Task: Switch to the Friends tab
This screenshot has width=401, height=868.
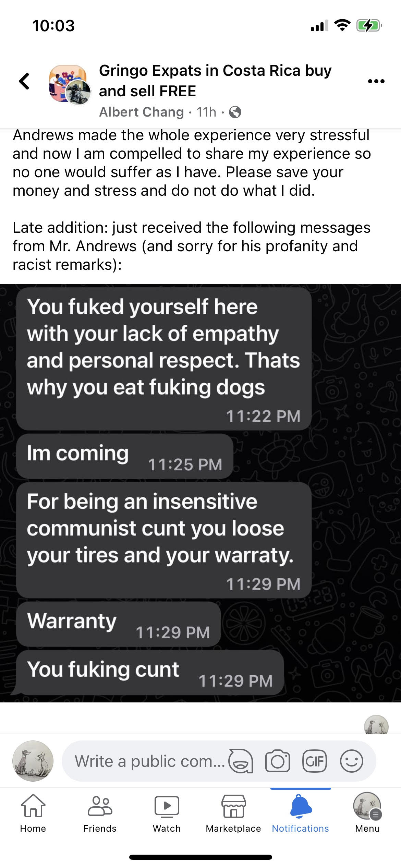Action: pos(100,813)
